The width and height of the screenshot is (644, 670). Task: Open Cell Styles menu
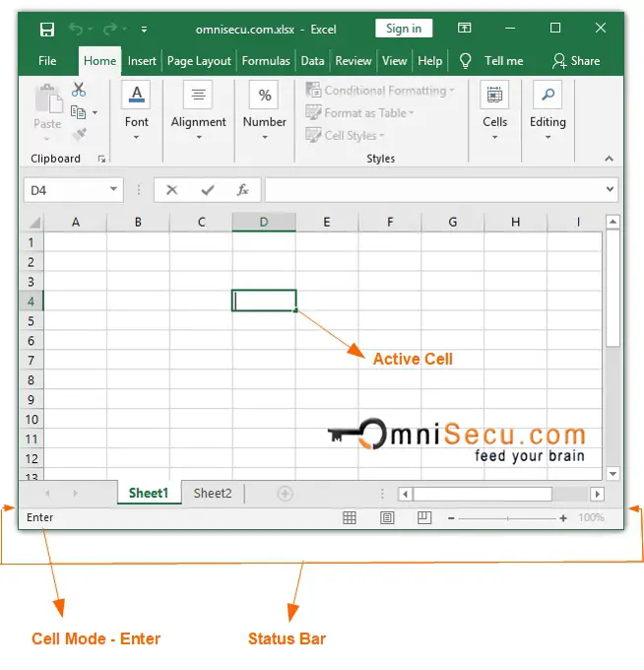[345, 135]
